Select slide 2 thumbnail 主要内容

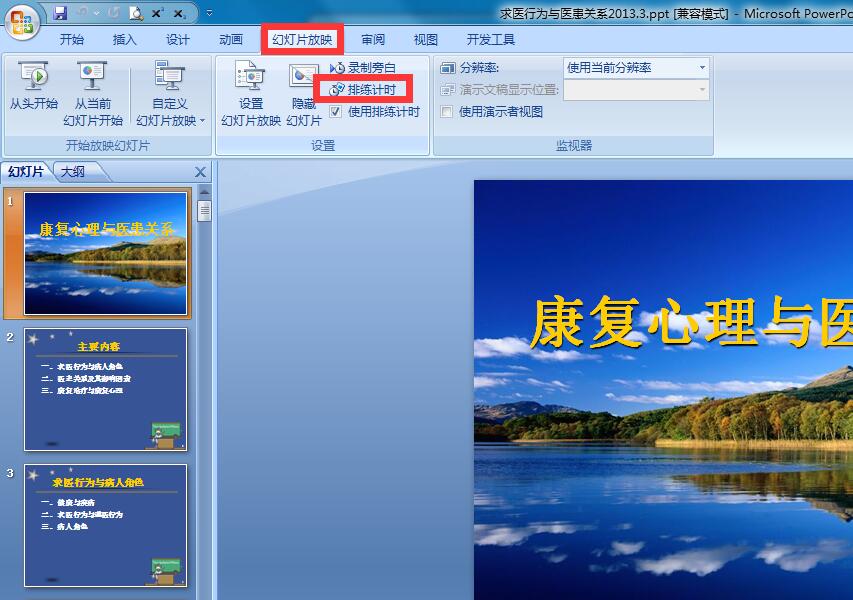106,389
